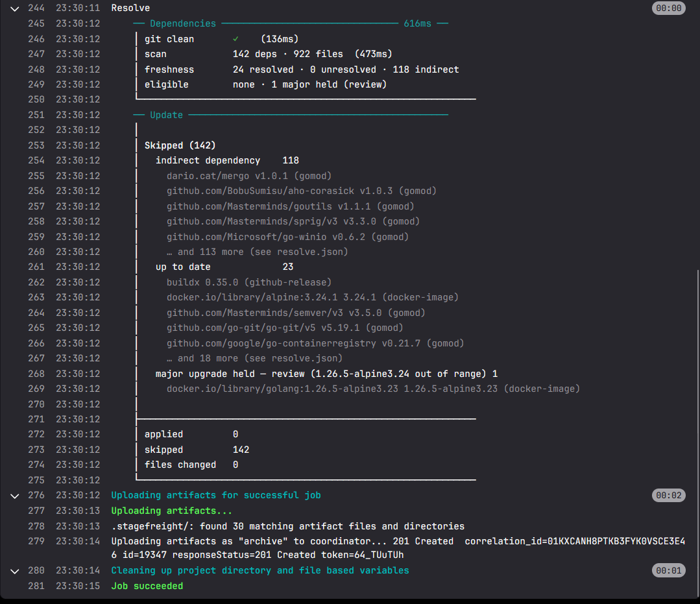Select the Dependencies section title
Image resolution: width=700 pixels, height=604 pixels.
pyautogui.click(x=182, y=23)
